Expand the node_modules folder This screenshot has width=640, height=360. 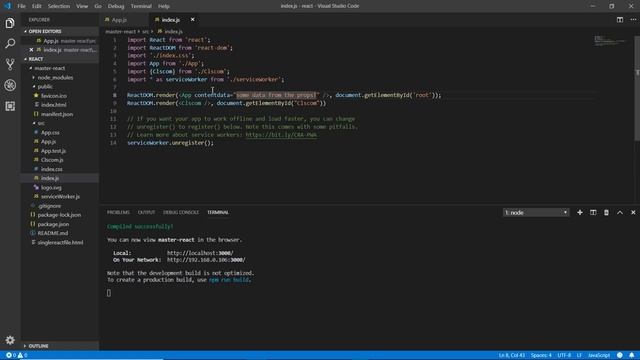pos(55,78)
